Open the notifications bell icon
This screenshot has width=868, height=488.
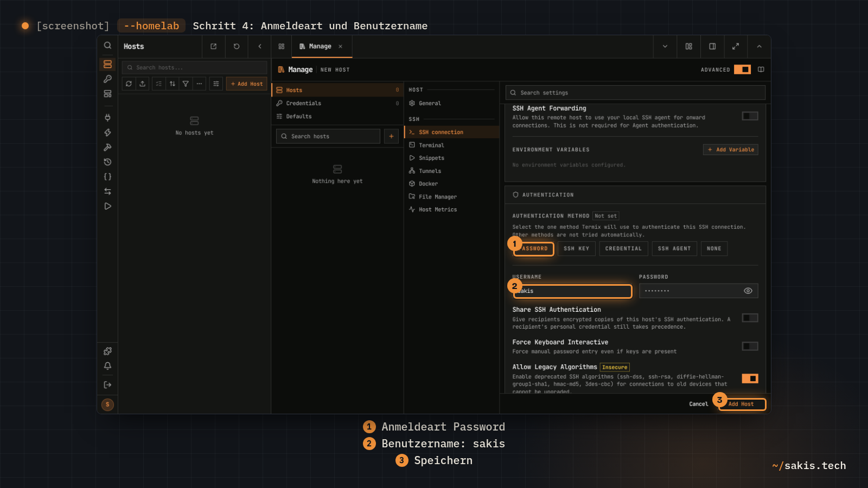(x=107, y=366)
